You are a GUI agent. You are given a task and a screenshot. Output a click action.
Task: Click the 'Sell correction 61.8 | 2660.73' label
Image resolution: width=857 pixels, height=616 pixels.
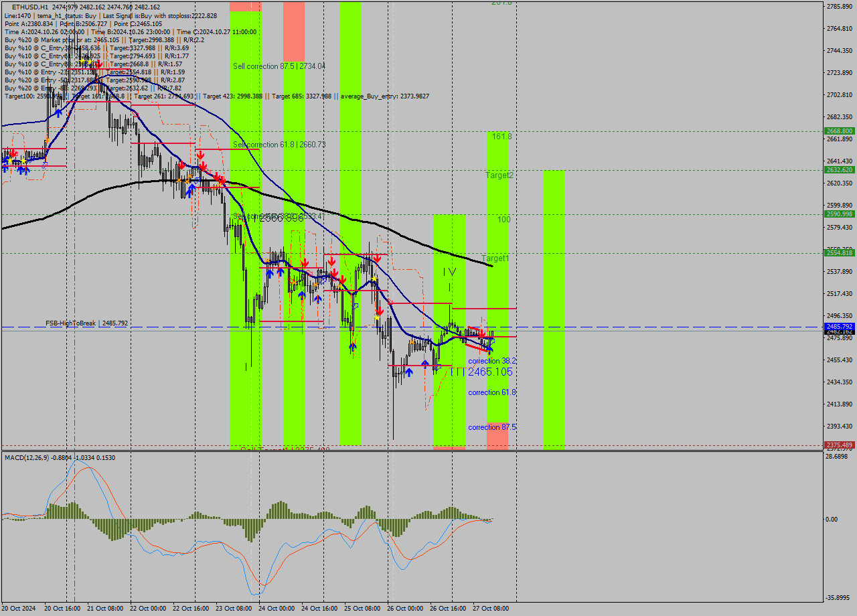coord(279,145)
